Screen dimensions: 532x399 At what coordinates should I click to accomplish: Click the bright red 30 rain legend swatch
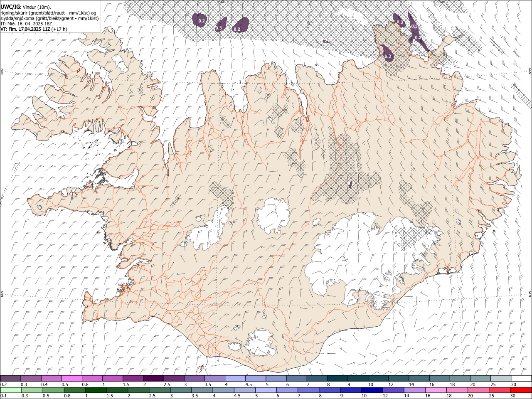point(521,390)
